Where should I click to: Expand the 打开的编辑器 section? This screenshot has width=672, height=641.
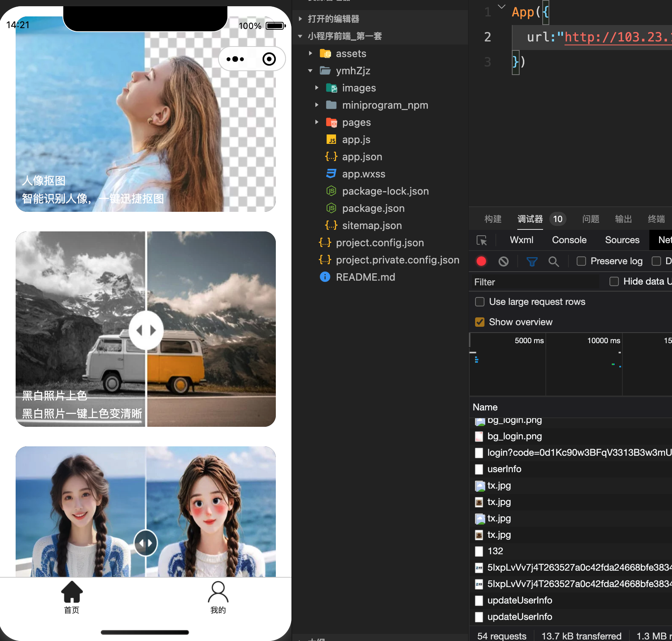334,19
